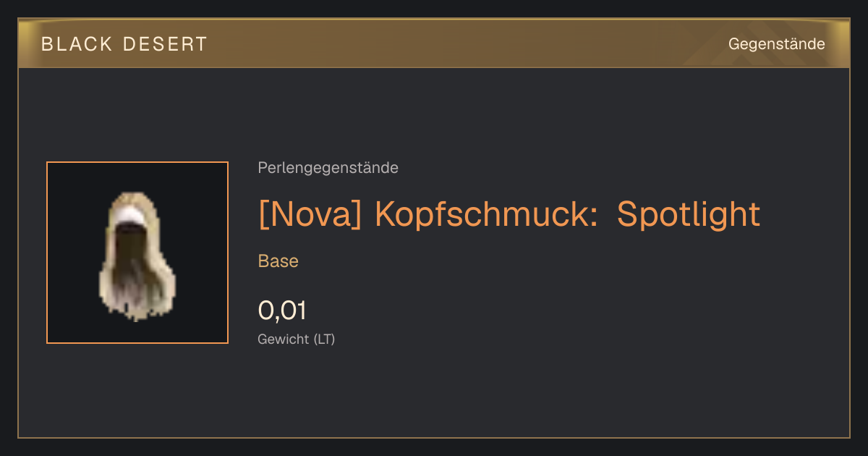Viewport: 868px width, 456px height.
Task: Select the Perlengegenstände category label
Action: [x=328, y=168]
